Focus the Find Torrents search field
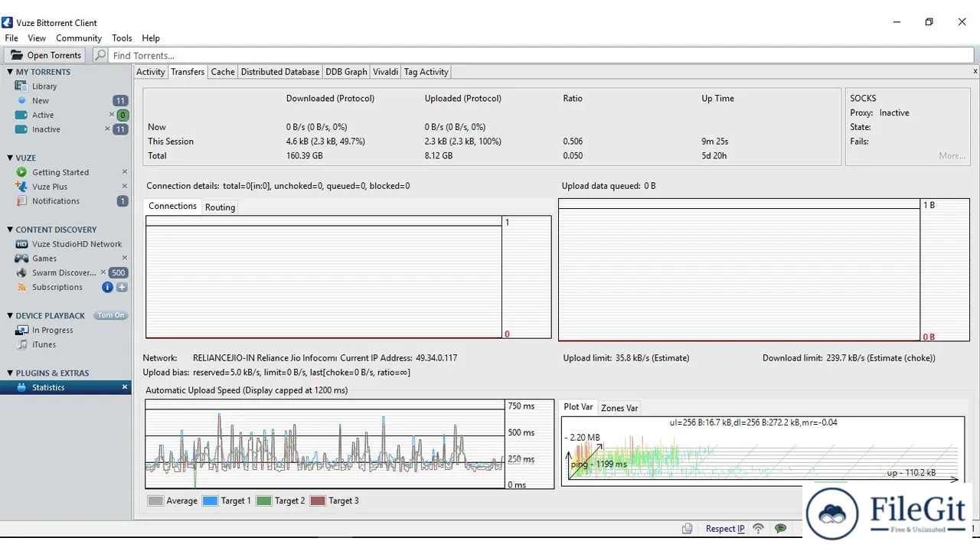The image size is (980, 551). click(541, 55)
